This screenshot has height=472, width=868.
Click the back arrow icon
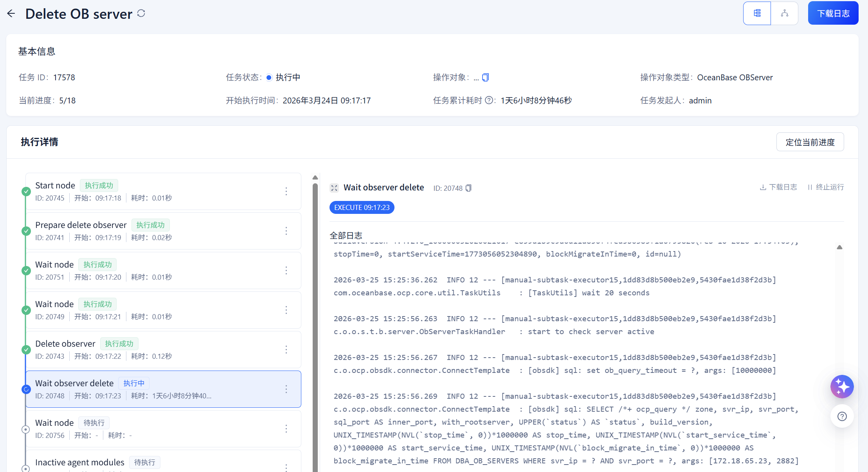point(11,14)
